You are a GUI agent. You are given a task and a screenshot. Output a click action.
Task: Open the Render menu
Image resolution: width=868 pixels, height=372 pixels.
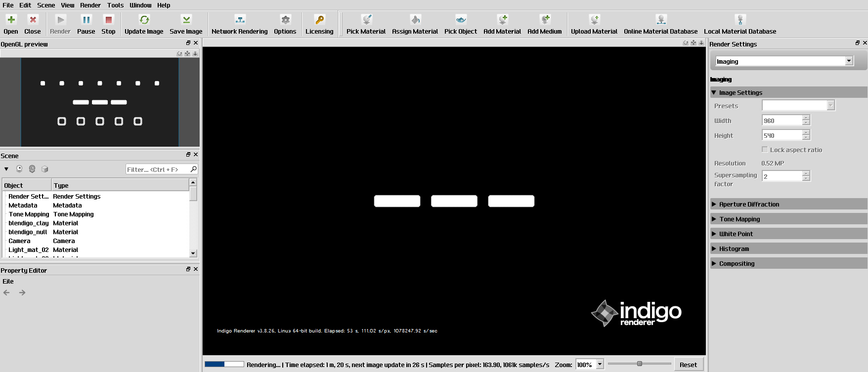click(x=90, y=5)
